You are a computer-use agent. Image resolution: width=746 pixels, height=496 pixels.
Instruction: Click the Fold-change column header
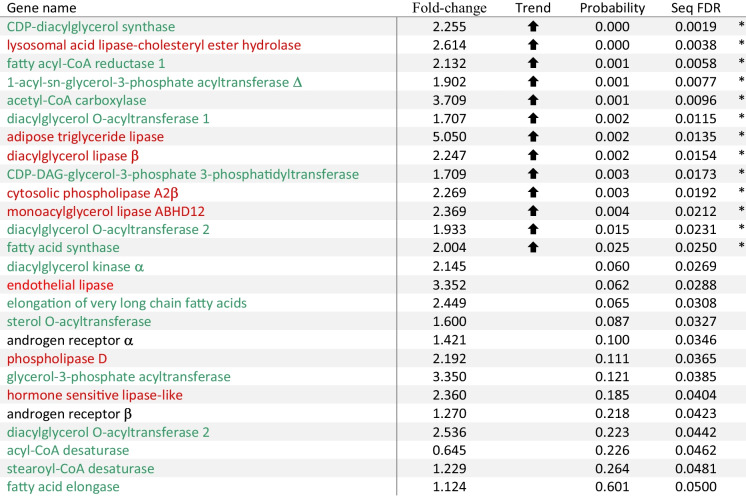click(x=449, y=8)
